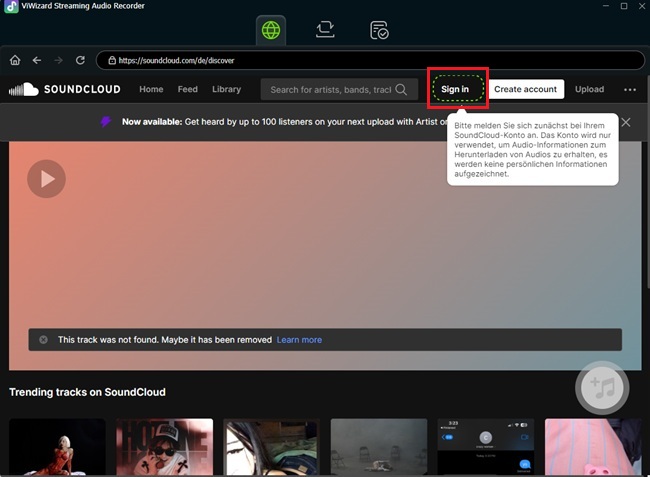Click the home icon in browser bar
The image size is (650, 477).
(15, 61)
